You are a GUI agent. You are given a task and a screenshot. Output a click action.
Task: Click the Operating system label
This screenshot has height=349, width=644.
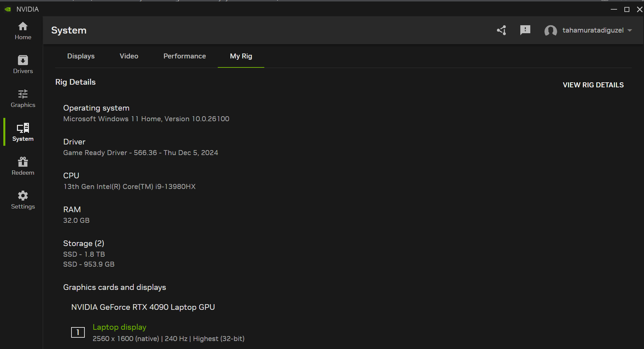[x=96, y=108]
